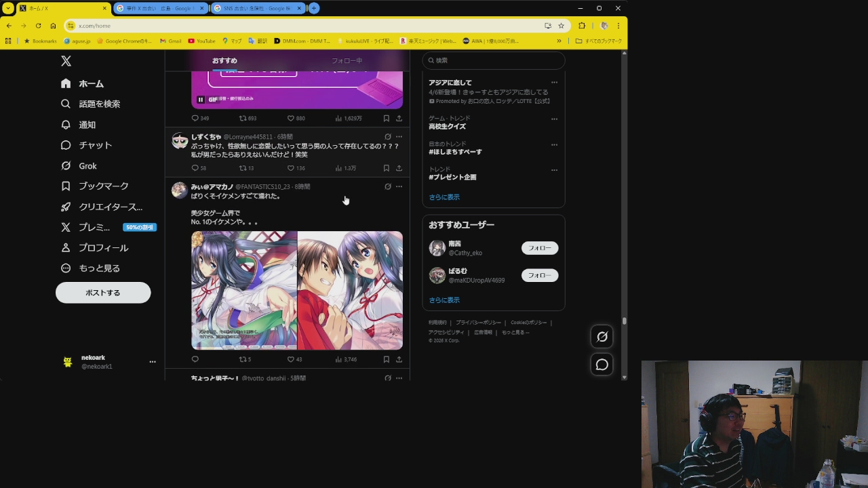Select the おすすめ timeline tab
Image resolution: width=868 pixels, height=488 pixels.
pos(224,61)
